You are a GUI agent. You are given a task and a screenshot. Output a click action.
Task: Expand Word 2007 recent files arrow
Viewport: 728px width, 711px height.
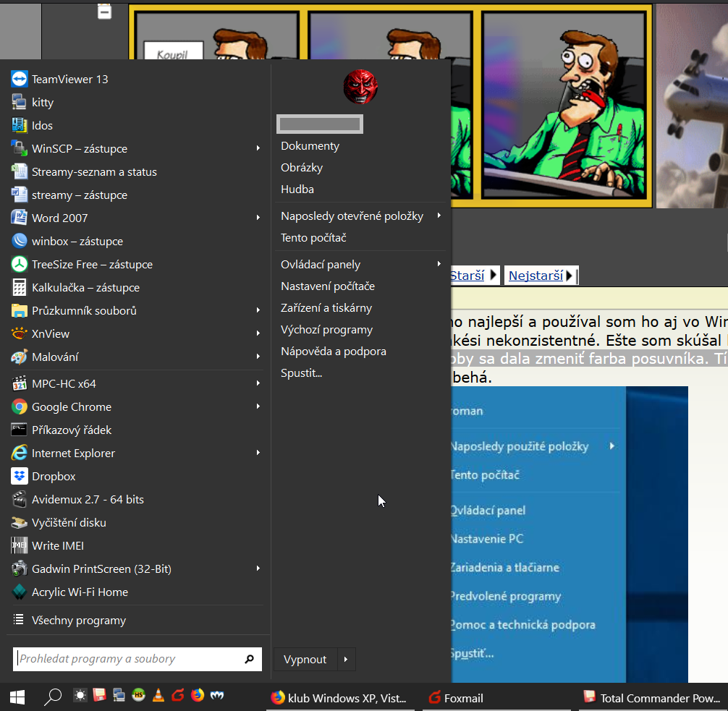tap(258, 218)
